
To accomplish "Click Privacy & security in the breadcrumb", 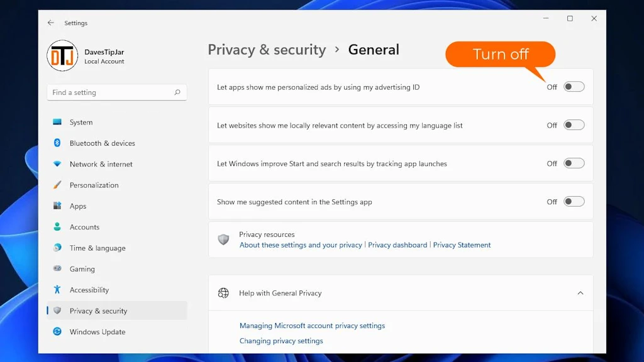I will (267, 50).
